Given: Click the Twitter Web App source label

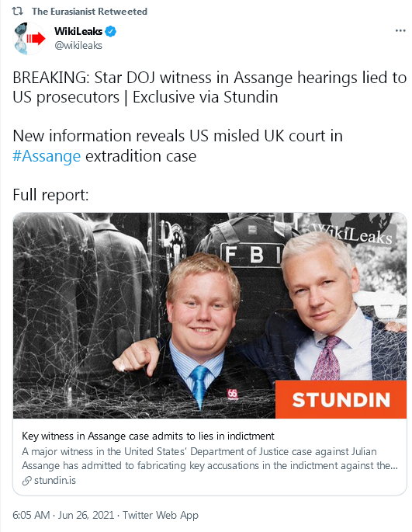Looking at the screenshot, I should coord(161,515).
